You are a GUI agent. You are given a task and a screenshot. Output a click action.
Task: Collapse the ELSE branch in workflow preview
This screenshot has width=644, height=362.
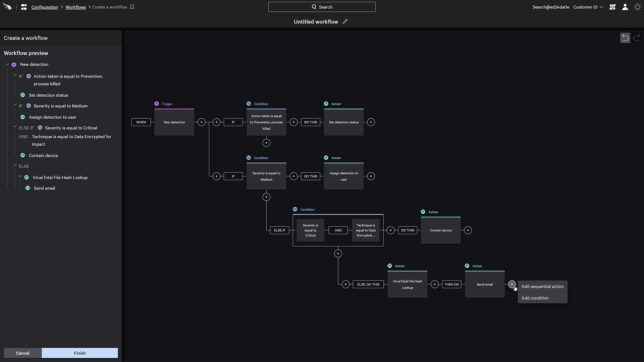click(x=15, y=165)
